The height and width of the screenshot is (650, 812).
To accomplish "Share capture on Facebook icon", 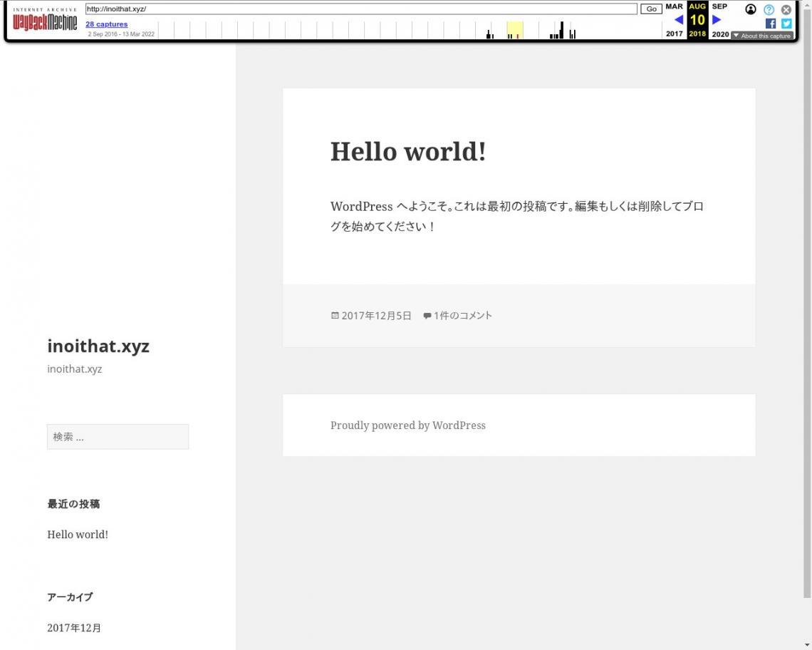I will (x=771, y=24).
